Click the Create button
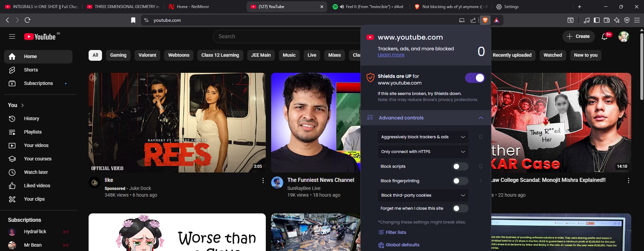 click(579, 36)
